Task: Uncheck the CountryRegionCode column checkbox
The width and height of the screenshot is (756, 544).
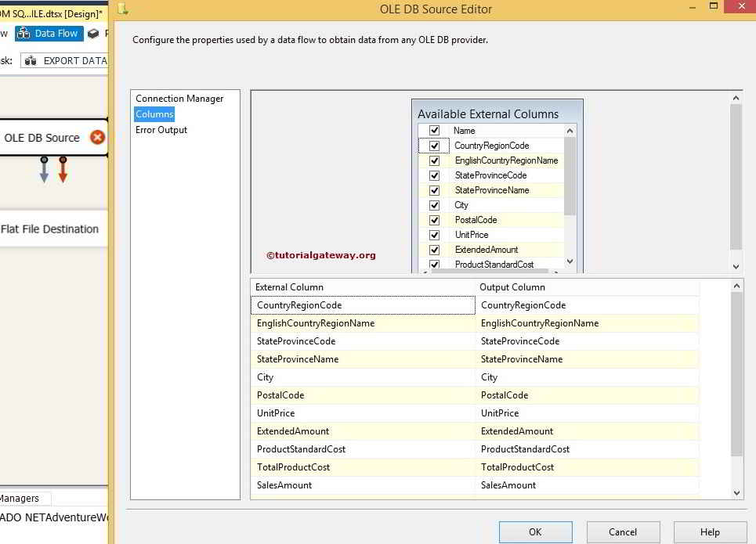Action: pos(434,146)
